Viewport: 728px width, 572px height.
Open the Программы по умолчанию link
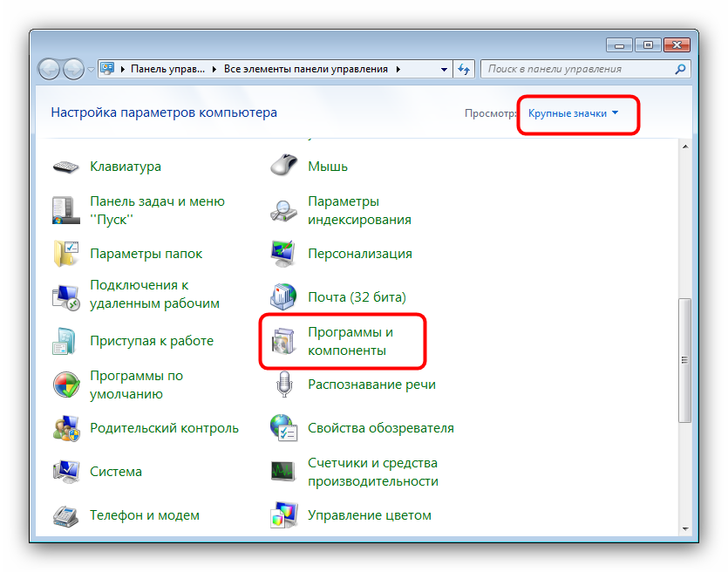coord(136,385)
